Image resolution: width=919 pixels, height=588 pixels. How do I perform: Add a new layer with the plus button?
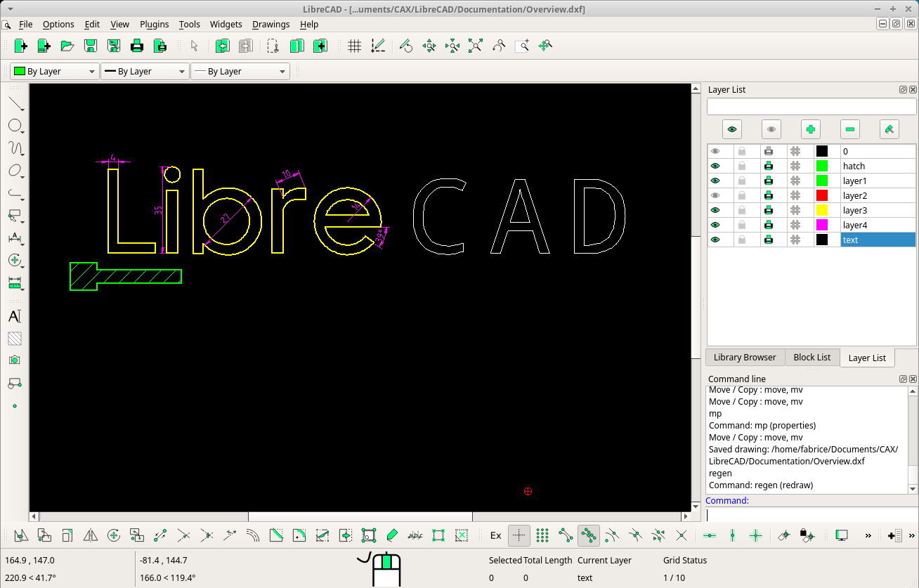(811, 129)
